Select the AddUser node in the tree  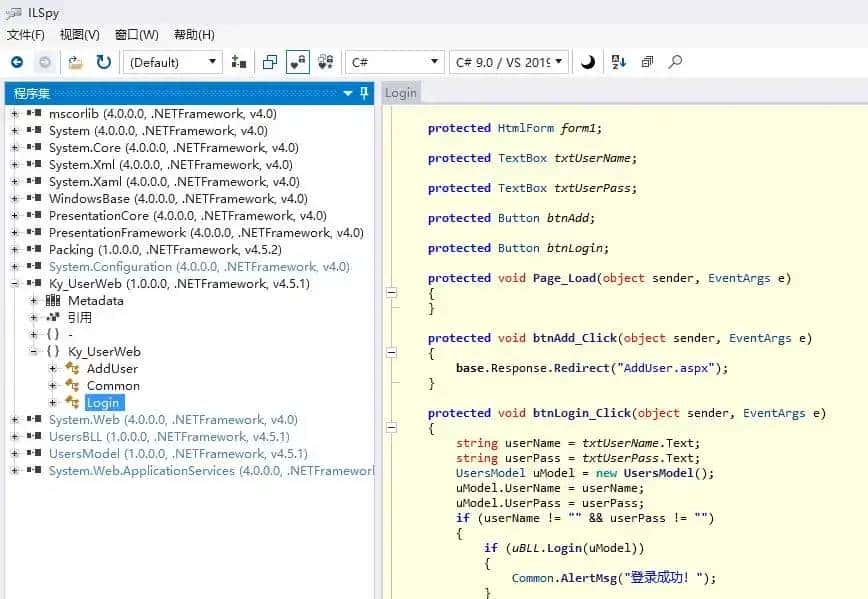[x=113, y=368]
